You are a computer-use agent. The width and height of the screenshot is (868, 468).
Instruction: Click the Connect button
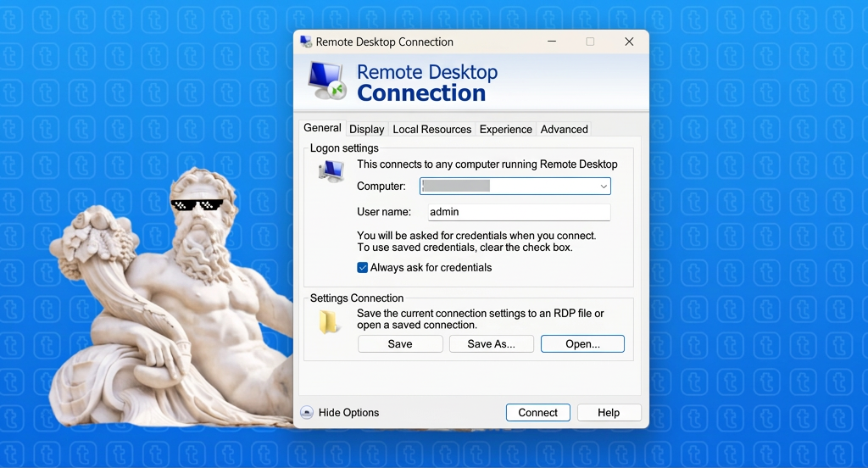pyautogui.click(x=538, y=413)
